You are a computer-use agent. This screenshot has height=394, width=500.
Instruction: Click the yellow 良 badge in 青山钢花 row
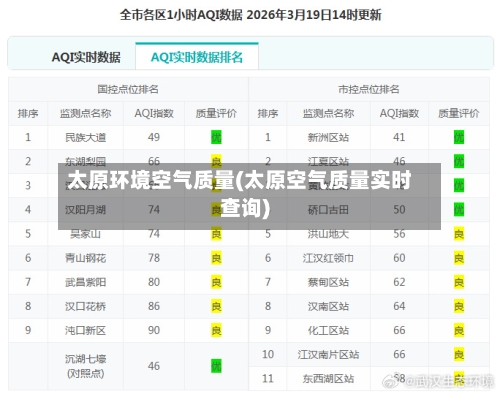216,258
